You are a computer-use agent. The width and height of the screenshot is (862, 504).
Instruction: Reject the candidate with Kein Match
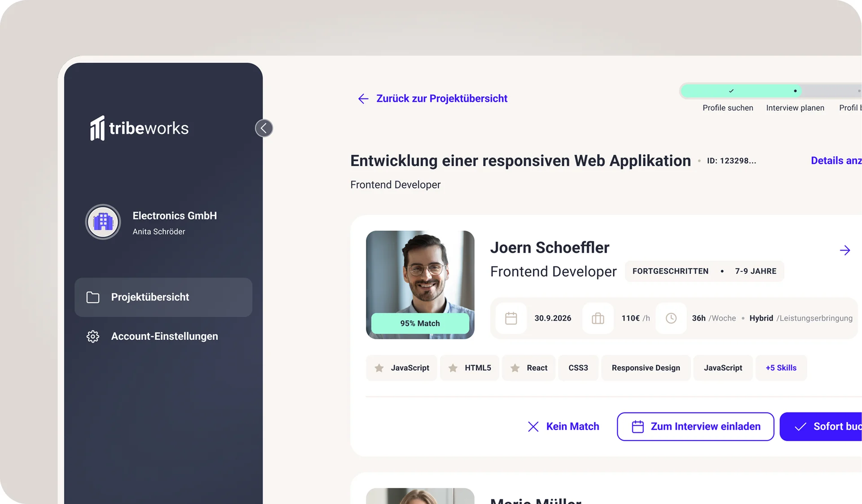[x=563, y=426]
